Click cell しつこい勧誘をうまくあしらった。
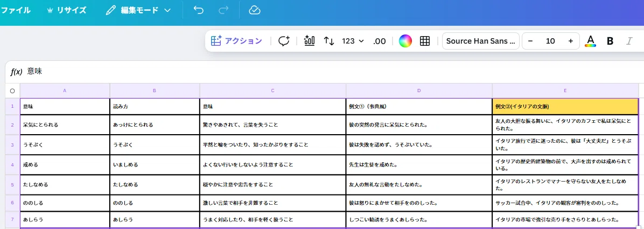 pos(419,219)
